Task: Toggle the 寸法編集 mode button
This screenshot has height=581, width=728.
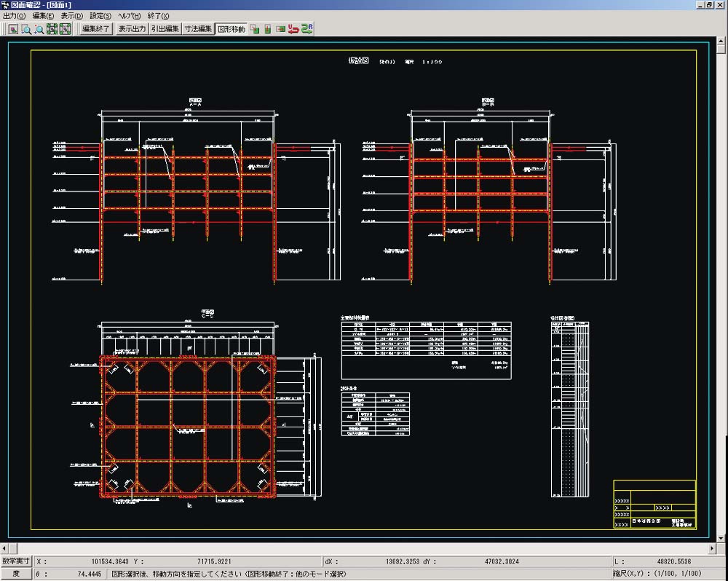Action: tap(198, 29)
